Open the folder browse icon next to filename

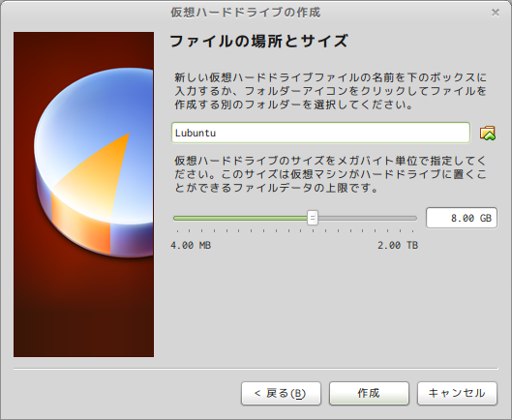pos(487,133)
